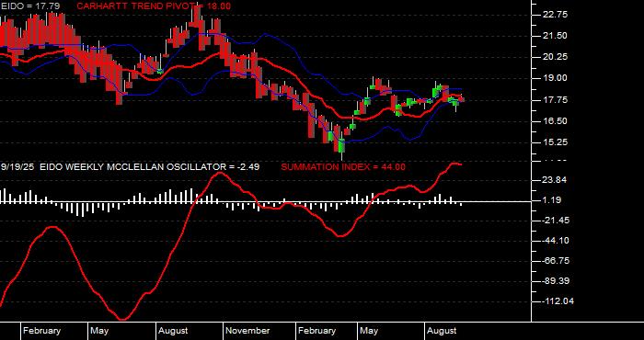The image size is (644, 340).
Task: Click the August label right before November
Action: pos(173,331)
